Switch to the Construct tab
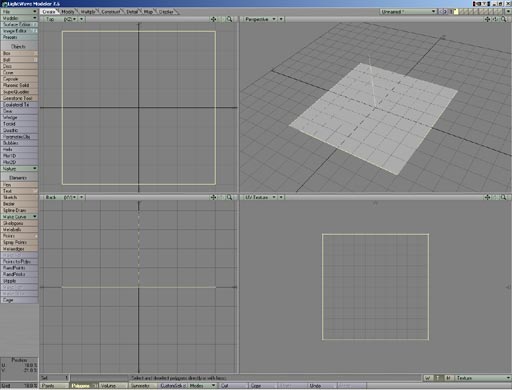 [x=111, y=12]
